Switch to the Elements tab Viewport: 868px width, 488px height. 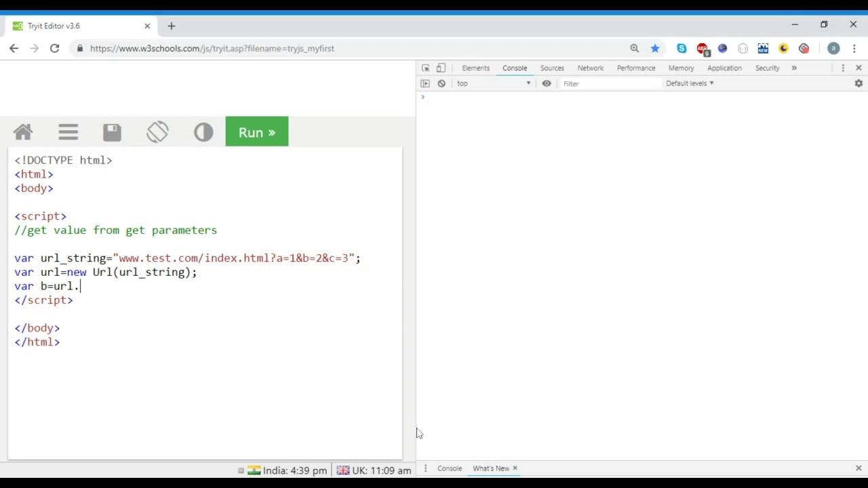(x=475, y=68)
